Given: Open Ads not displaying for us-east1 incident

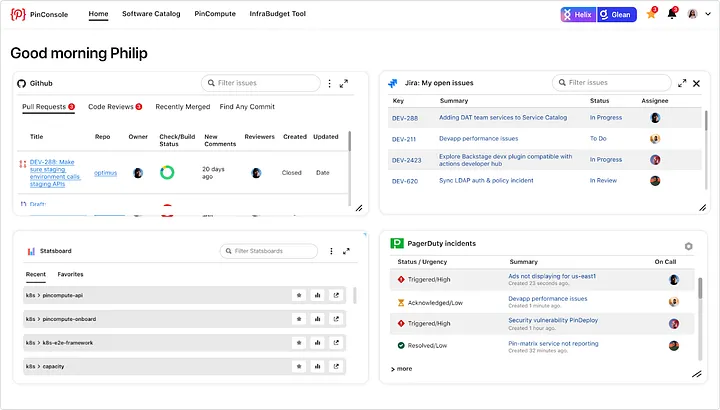Looking at the screenshot, I should (552, 276).
